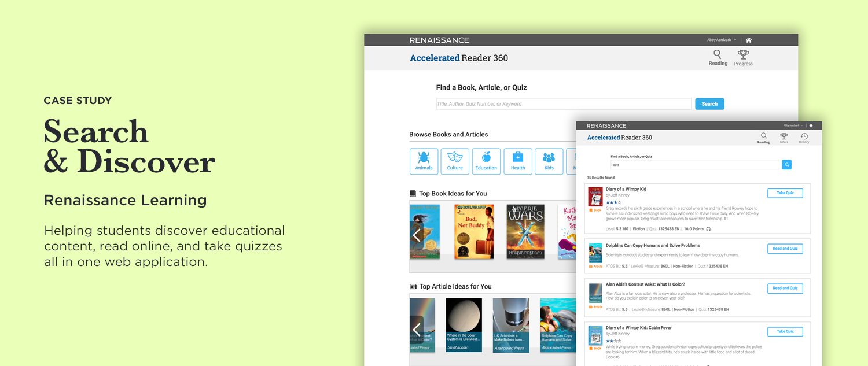Open Where in the Solar System article
Viewport: 868px width, 366px height.
click(x=464, y=325)
